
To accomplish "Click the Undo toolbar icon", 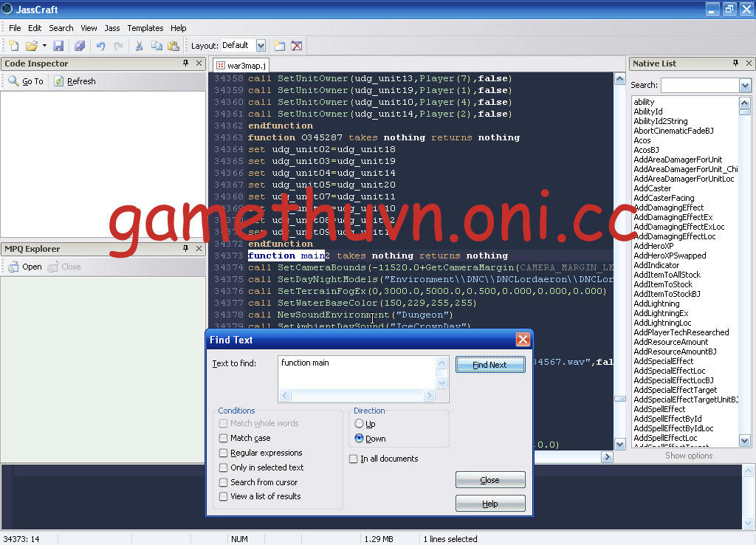I will [x=100, y=46].
